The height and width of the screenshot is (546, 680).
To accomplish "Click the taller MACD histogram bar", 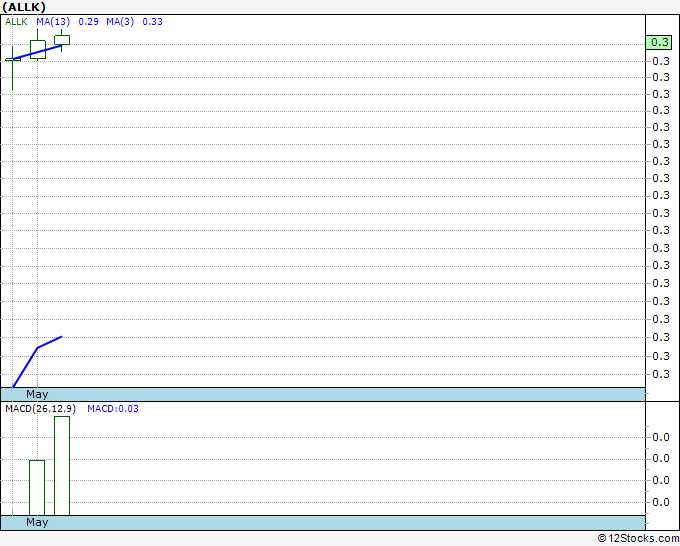I will point(62,466).
